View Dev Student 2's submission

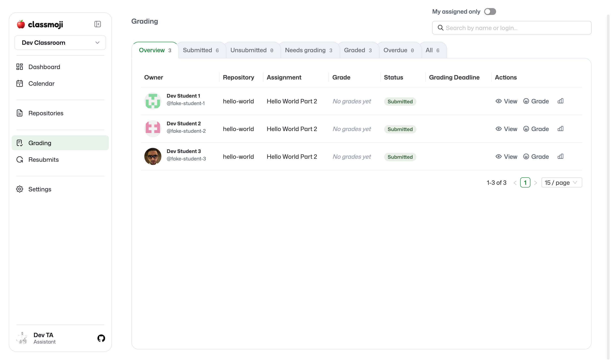[x=506, y=129]
